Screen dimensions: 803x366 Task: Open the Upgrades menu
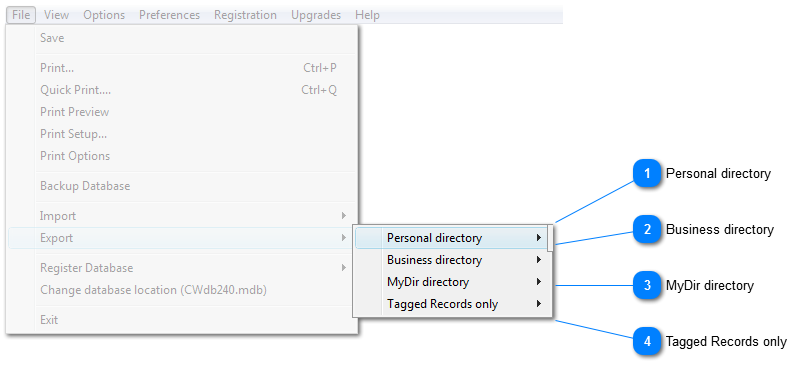click(316, 15)
